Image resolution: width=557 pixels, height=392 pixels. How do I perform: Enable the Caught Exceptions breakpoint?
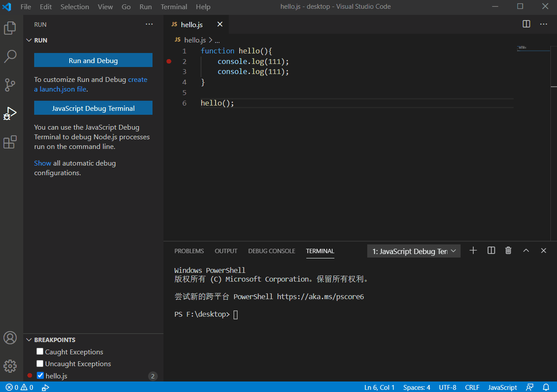tap(40, 351)
